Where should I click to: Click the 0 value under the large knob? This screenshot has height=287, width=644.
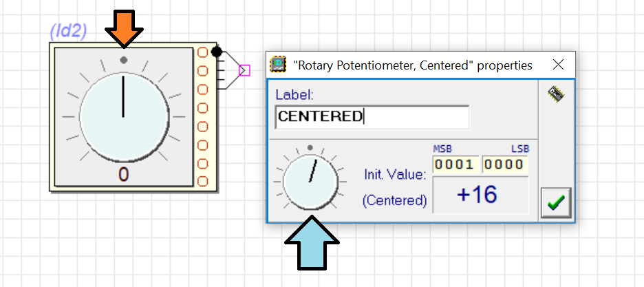pos(124,175)
